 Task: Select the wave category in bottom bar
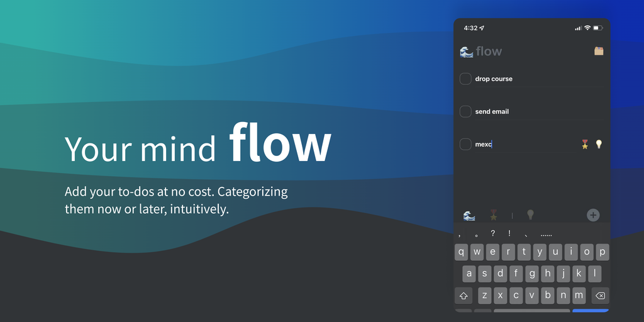point(469,216)
